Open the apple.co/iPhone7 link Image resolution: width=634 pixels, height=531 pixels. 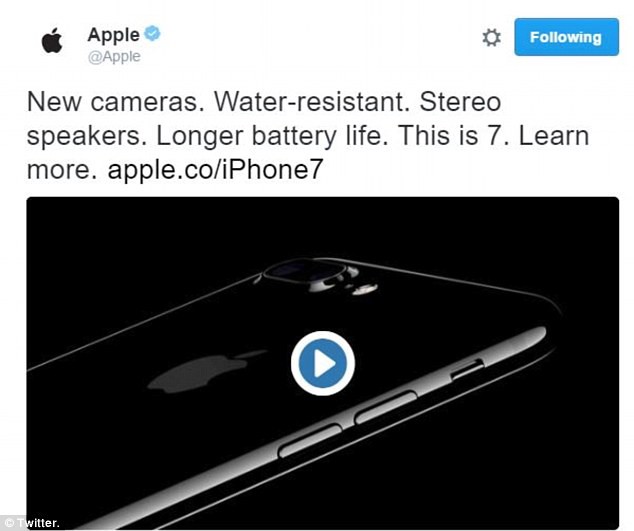click(x=215, y=169)
